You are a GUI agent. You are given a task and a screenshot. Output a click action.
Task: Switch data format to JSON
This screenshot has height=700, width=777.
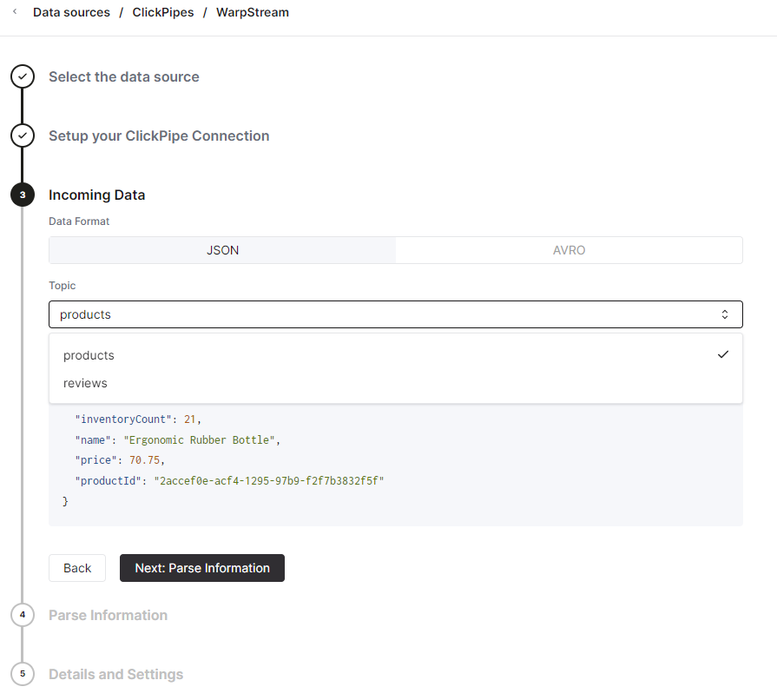pos(223,250)
